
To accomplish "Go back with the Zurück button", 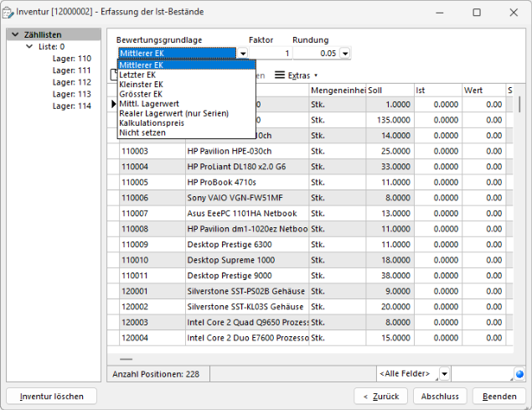I will pyautogui.click(x=380, y=396).
